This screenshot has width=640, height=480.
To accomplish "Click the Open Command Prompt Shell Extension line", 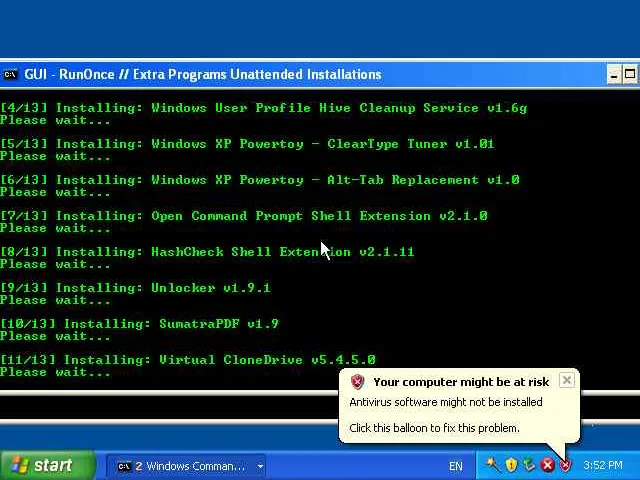I will coord(244,216).
